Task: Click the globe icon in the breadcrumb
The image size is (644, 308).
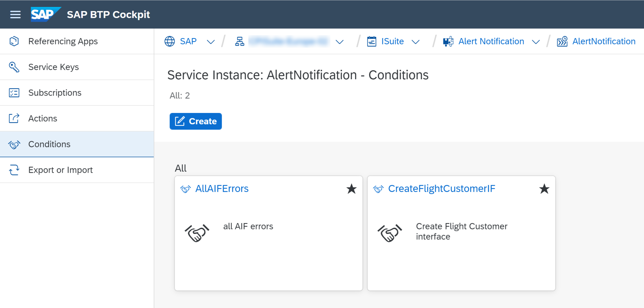Action: click(x=169, y=41)
